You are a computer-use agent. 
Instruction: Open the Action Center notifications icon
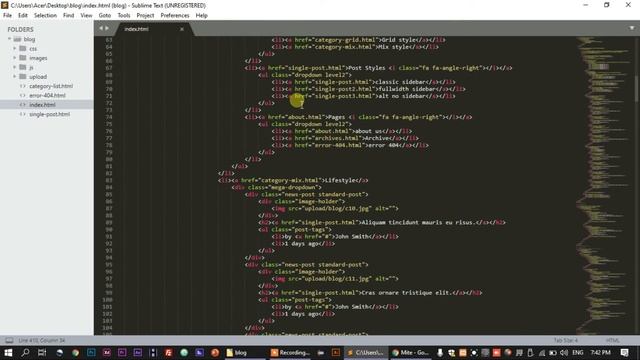pyautogui.click(x=624, y=352)
